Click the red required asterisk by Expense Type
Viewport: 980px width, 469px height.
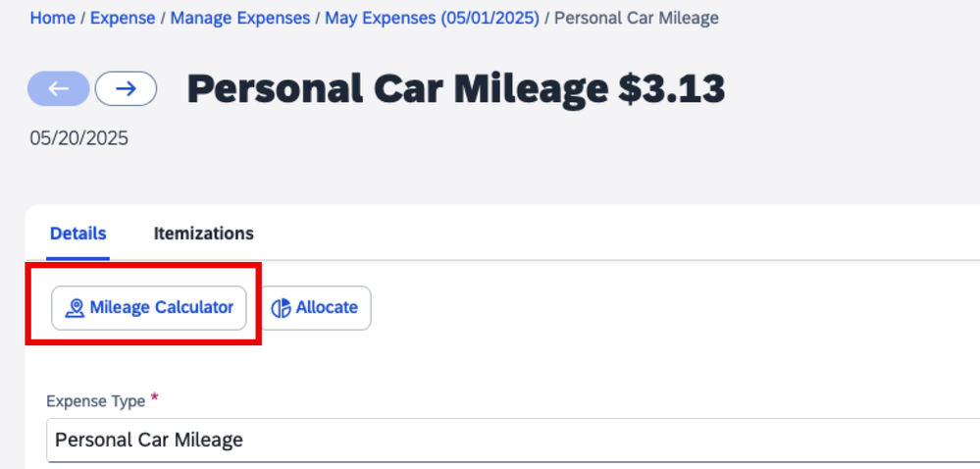(154, 398)
